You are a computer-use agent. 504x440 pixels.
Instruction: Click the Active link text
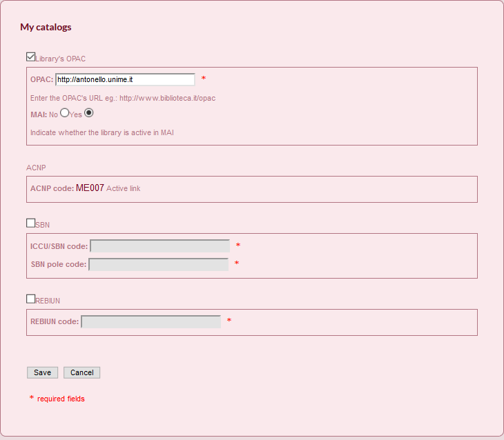click(x=123, y=188)
